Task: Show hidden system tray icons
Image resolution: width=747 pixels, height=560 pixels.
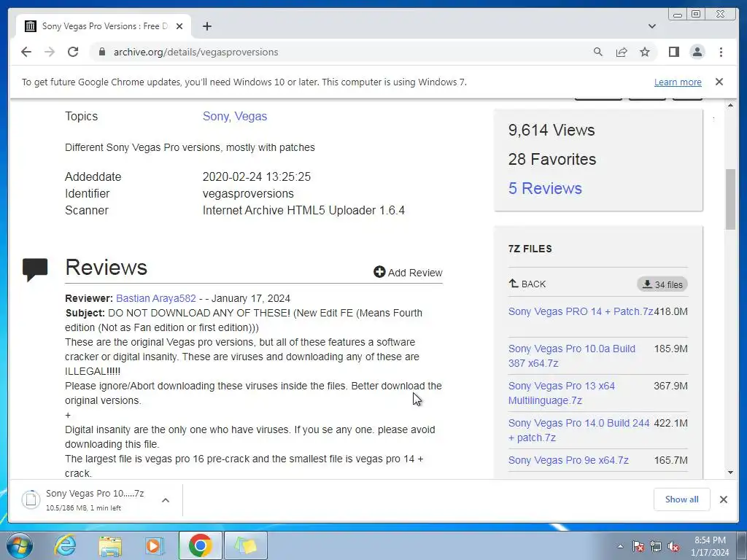Action: pos(620,546)
